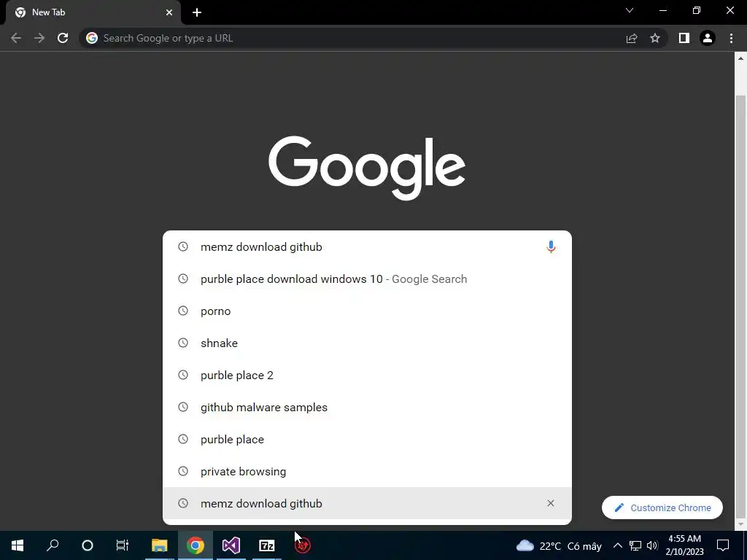Remove highlighted memz download github suggestion
Screen dimensions: 747x560
pos(551,503)
